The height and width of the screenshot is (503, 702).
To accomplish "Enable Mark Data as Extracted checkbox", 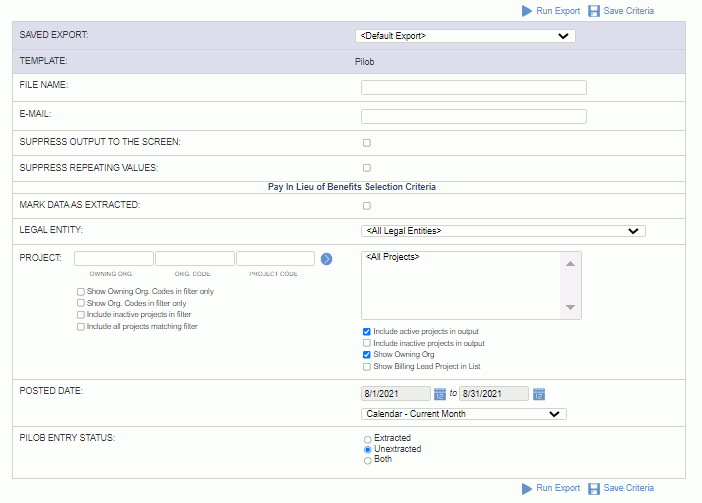I will [367, 206].
